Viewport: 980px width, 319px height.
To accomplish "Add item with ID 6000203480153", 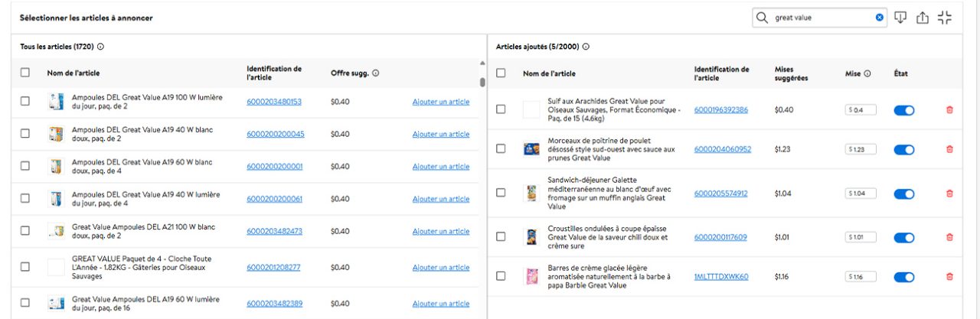I will 441,102.
